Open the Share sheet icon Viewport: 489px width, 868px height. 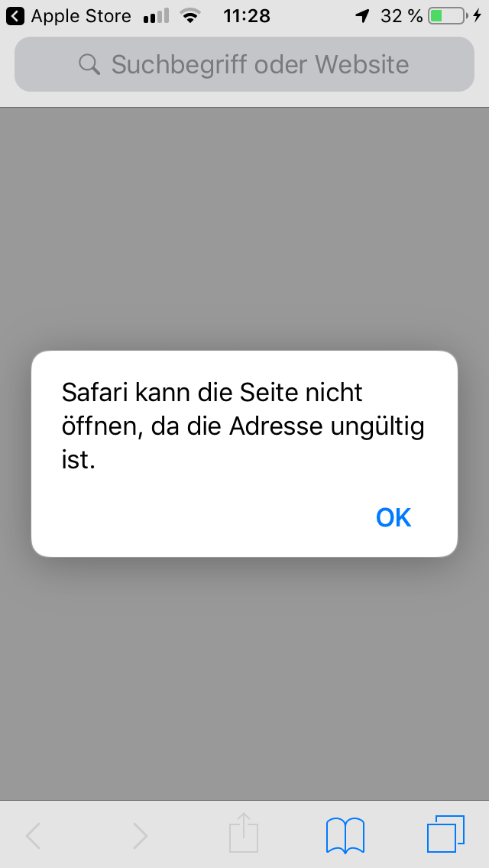click(x=244, y=832)
